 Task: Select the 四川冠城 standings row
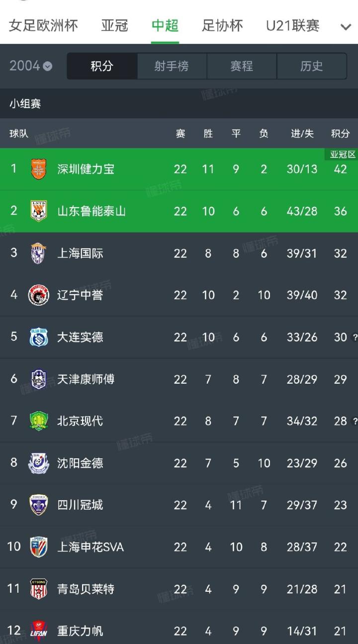[179, 505]
